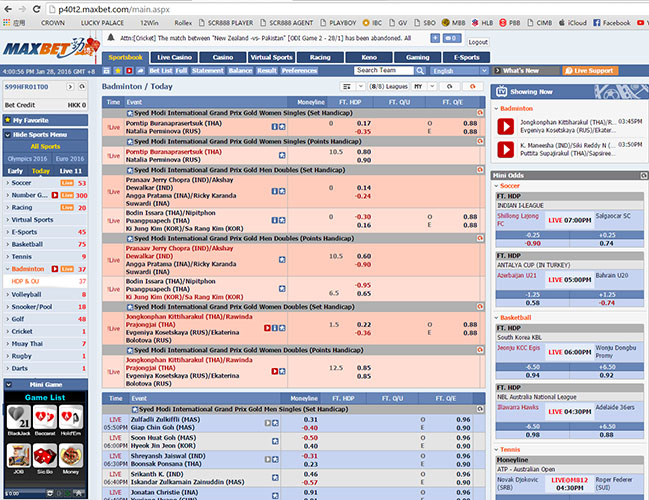Select HDP & OU under Badminton
The width and height of the screenshot is (649, 500).
(46, 281)
